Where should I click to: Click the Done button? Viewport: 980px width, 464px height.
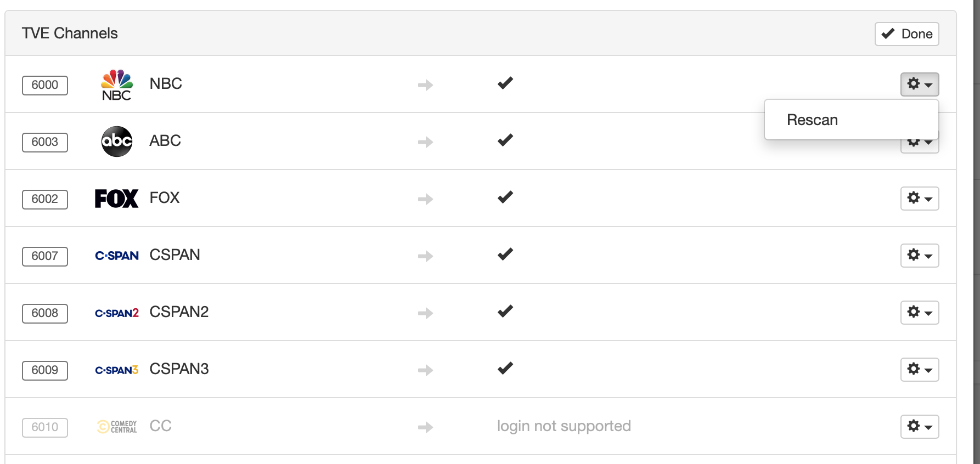click(907, 34)
